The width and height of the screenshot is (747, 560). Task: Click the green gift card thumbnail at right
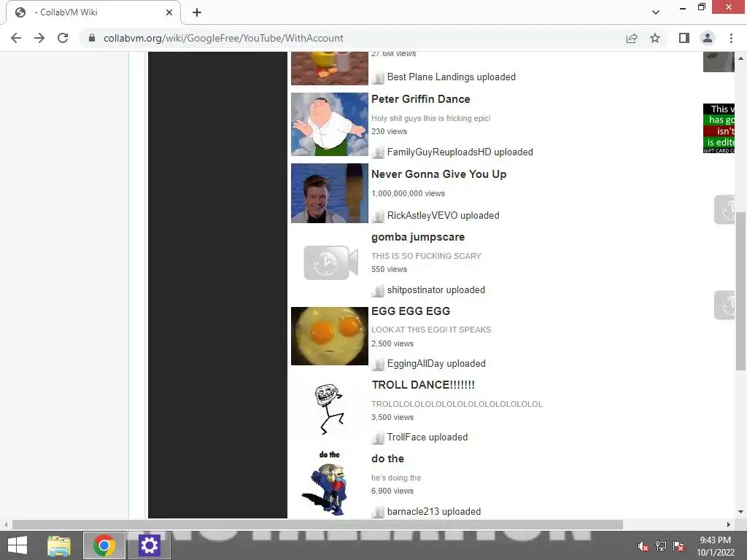[x=719, y=128]
